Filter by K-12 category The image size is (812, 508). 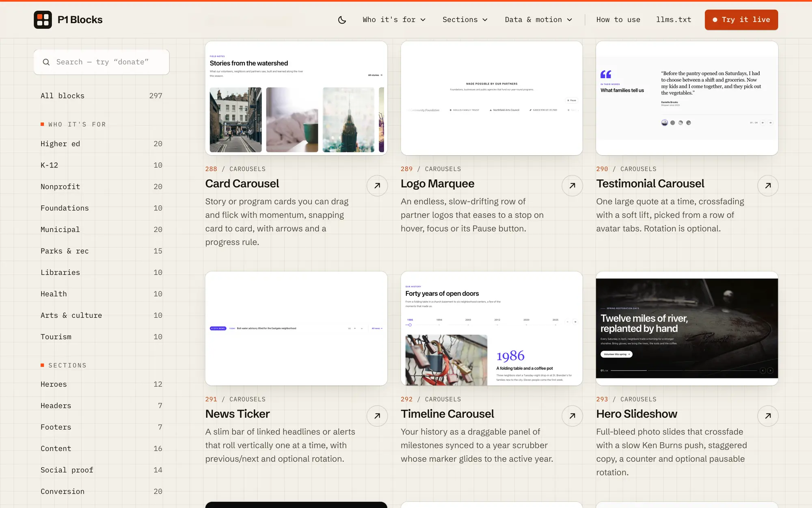click(x=101, y=165)
